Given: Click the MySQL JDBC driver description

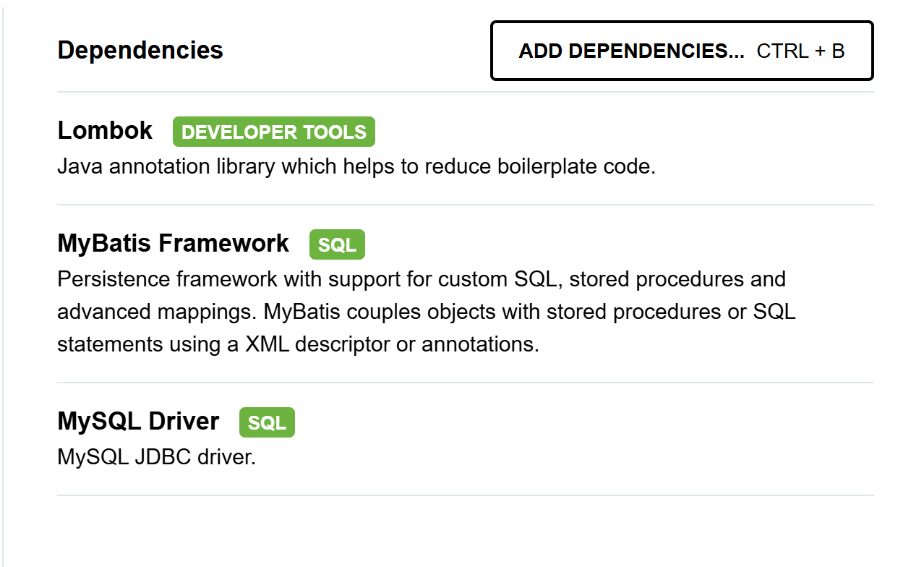Looking at the screenshot, I should coord(157,457).
